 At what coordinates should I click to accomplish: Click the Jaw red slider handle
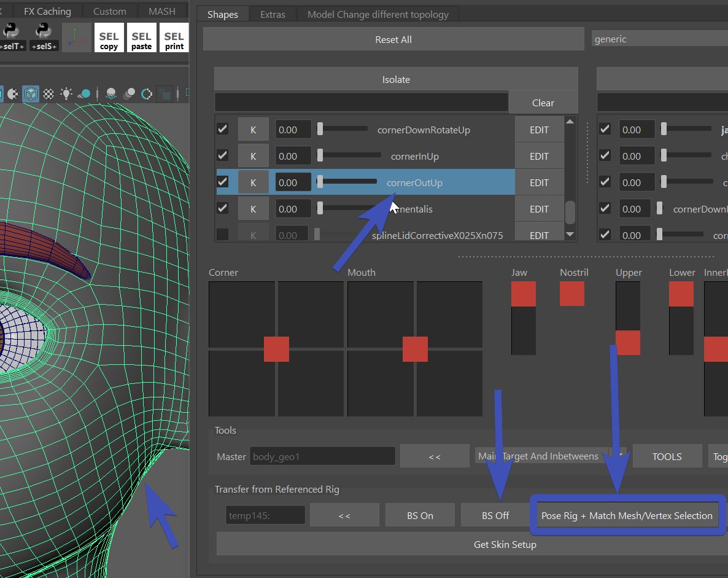tap(523, 294)
